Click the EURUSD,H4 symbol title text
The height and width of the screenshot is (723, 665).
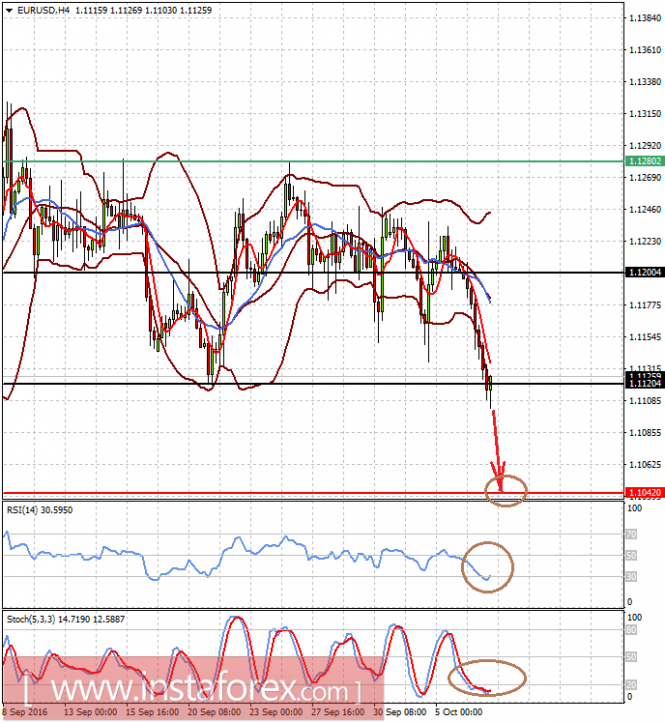(43, 10)
